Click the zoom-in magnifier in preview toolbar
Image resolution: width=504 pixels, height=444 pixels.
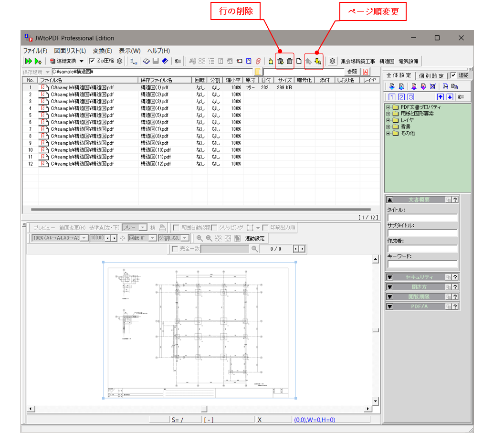[x=199, y=239]
